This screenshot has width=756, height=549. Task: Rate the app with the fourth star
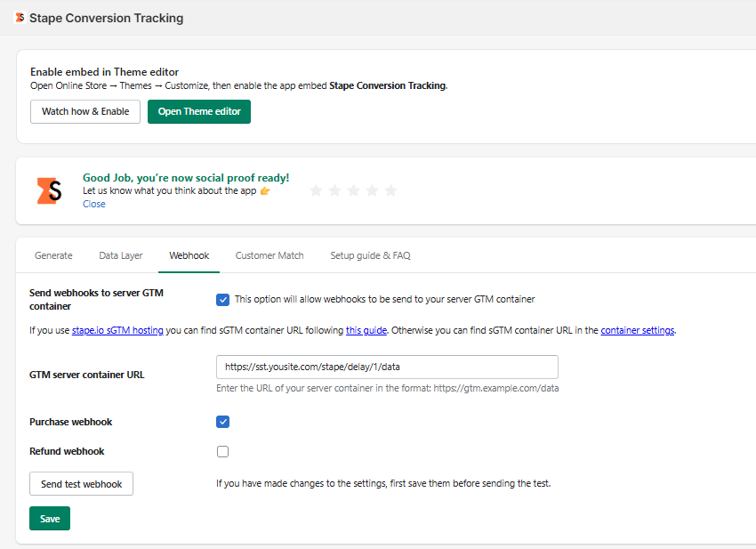point(372,190)
